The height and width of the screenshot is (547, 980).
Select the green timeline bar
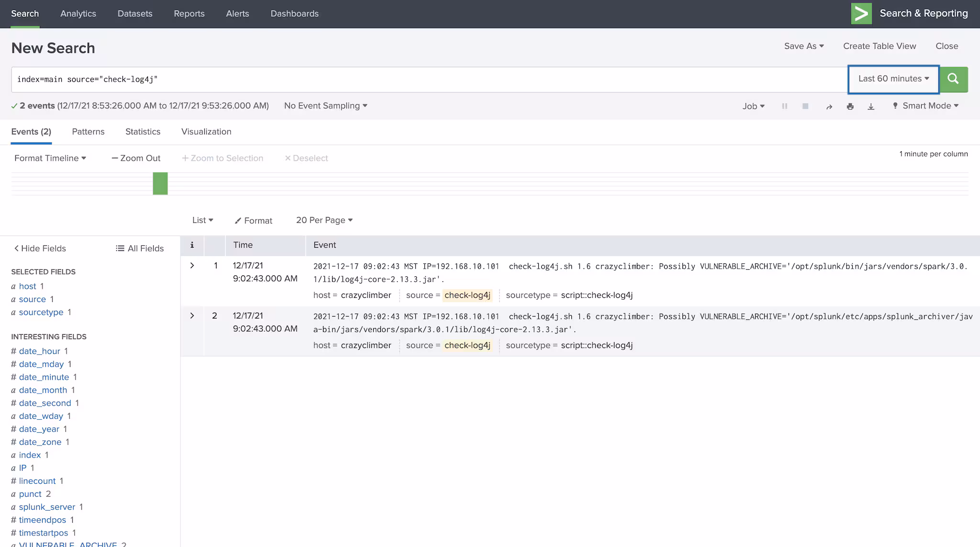(160, 184)
